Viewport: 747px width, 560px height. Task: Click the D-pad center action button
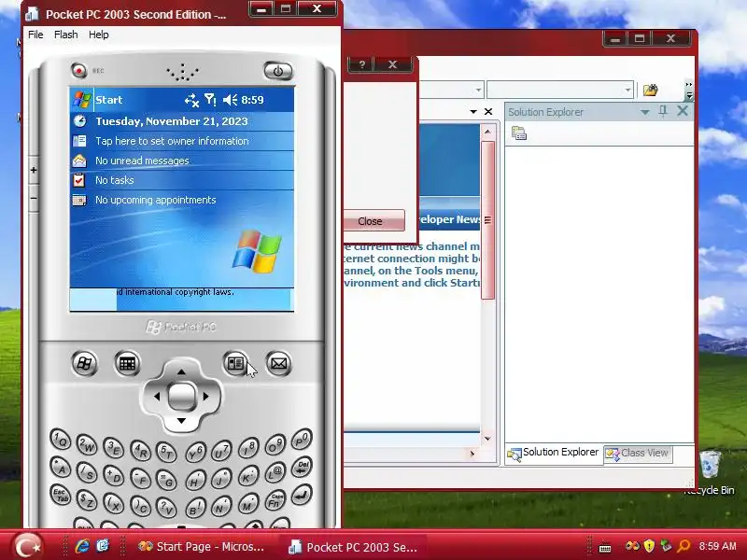(181, 396)
